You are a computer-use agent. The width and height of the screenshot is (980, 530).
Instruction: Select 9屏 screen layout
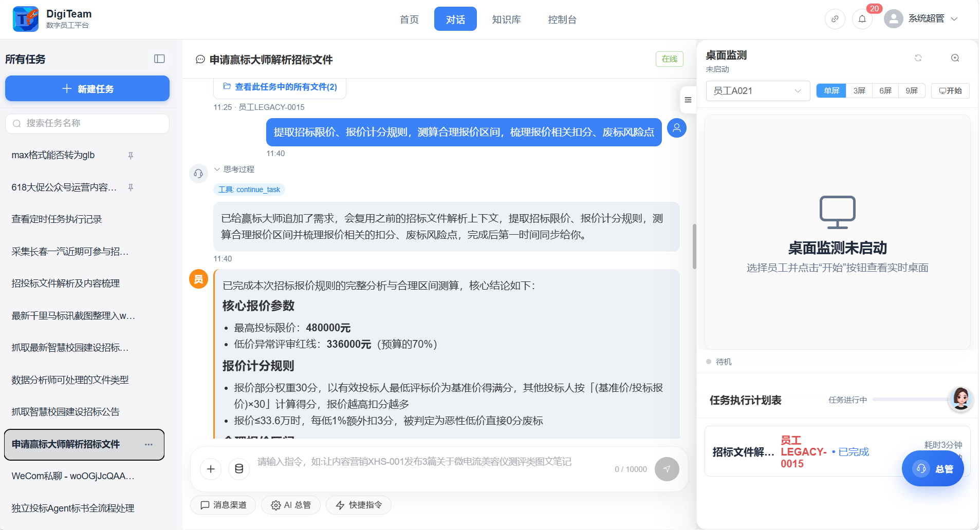click(912, 91)
